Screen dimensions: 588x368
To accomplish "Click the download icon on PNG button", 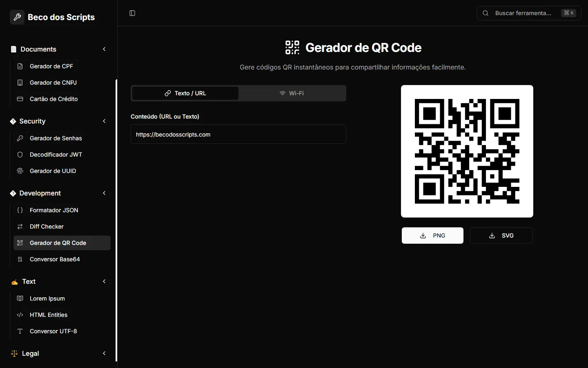I will coord(423,236).
